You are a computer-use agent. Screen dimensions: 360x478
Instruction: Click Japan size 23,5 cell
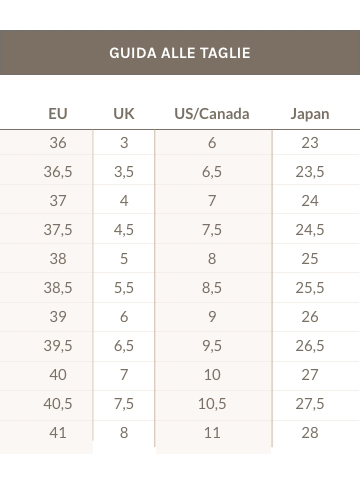tap(310, 172)
